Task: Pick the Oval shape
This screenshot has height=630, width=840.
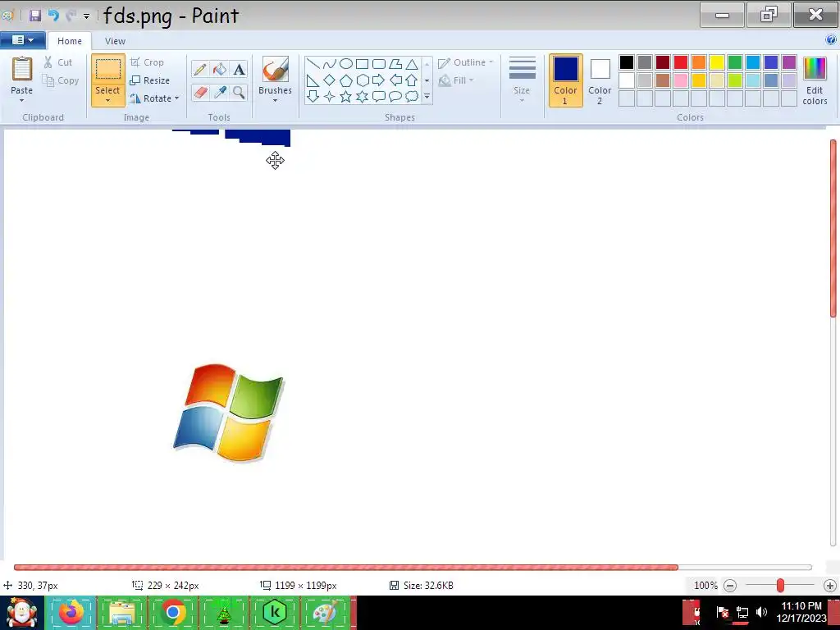Action: (346, 64)
